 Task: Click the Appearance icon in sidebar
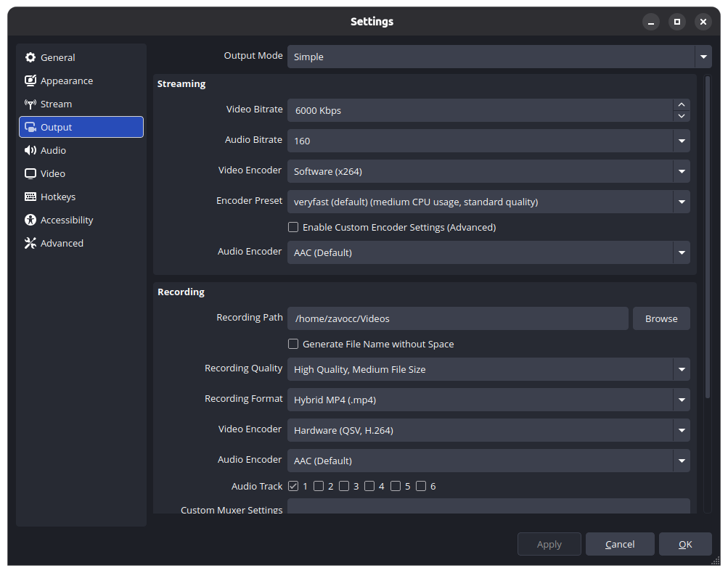(30, 81)
